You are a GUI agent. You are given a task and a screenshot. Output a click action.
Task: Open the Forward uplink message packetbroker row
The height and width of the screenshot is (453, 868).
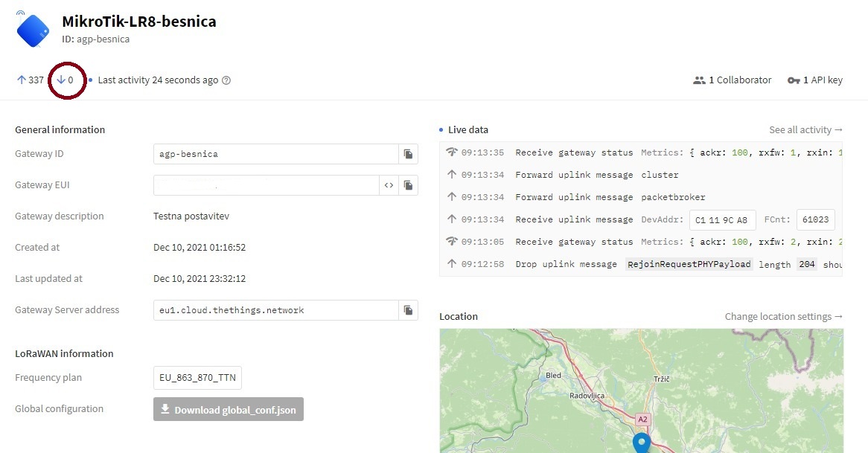[641, 197]
